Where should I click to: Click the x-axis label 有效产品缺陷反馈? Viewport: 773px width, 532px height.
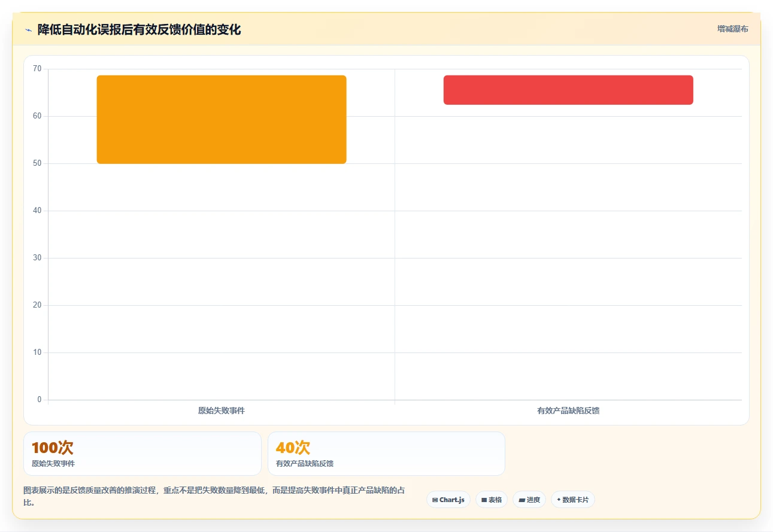(x=568, y=411)
